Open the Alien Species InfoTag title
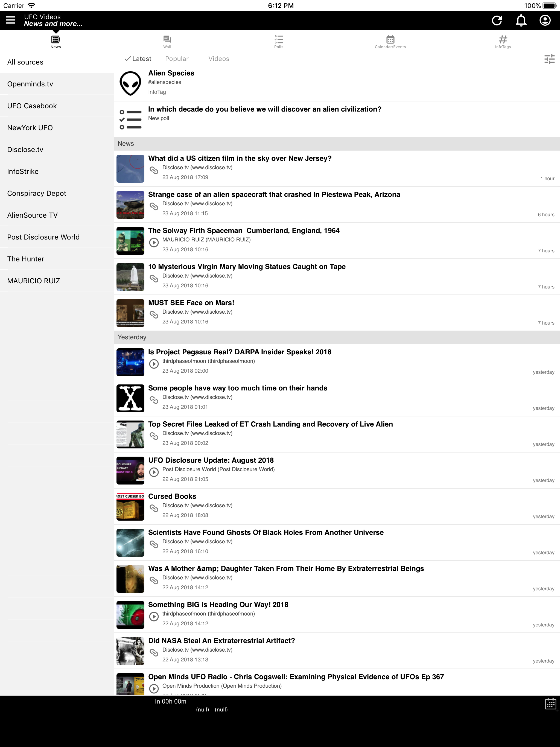Viewport: 560px width, 747px height. click(171, 73)
